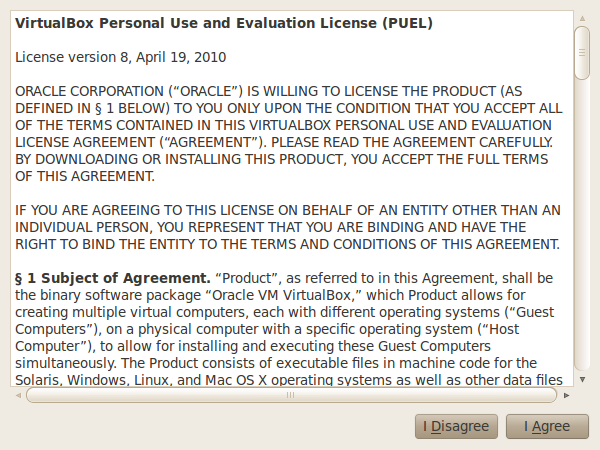Click the phrase "PLEASE READ THE AGREEMENT CAREFULLY"
The width and height of the screenshot is (600, 450).
[x=415, y=142]
